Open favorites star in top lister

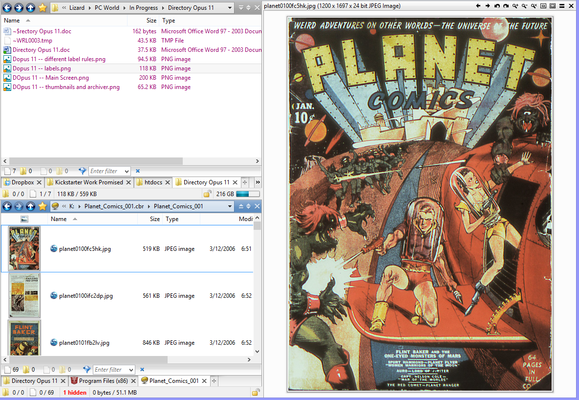(x=42, y=7)
